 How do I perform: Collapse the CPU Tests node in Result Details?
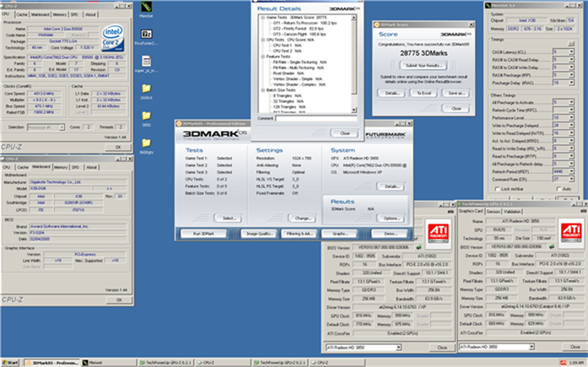click(x=263, y=40)
